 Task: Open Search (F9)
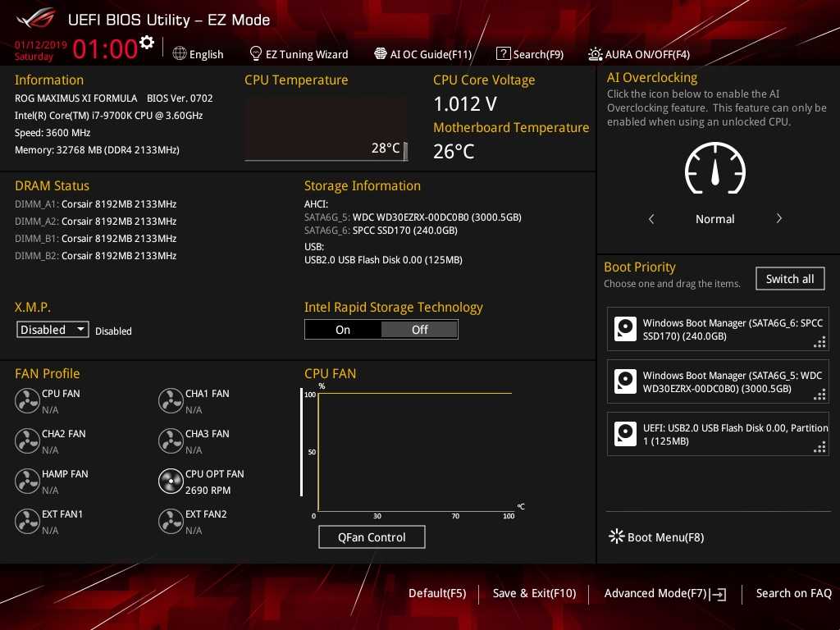coord(530,54)
